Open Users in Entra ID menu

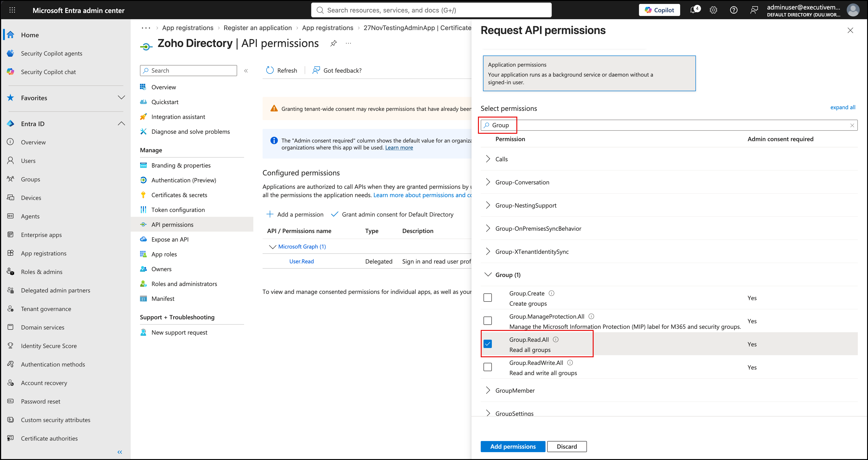[28, 161]
